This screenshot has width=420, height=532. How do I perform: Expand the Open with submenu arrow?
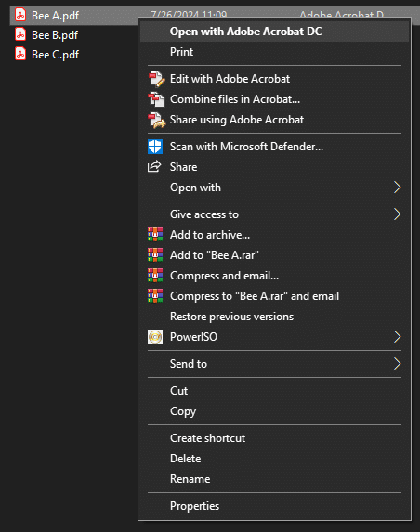[397, 188]
